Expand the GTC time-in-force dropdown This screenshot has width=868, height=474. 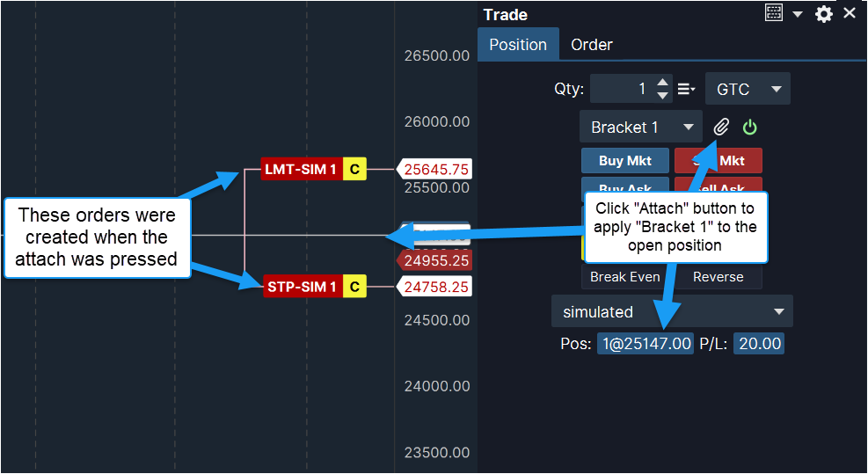pos(748,89)
